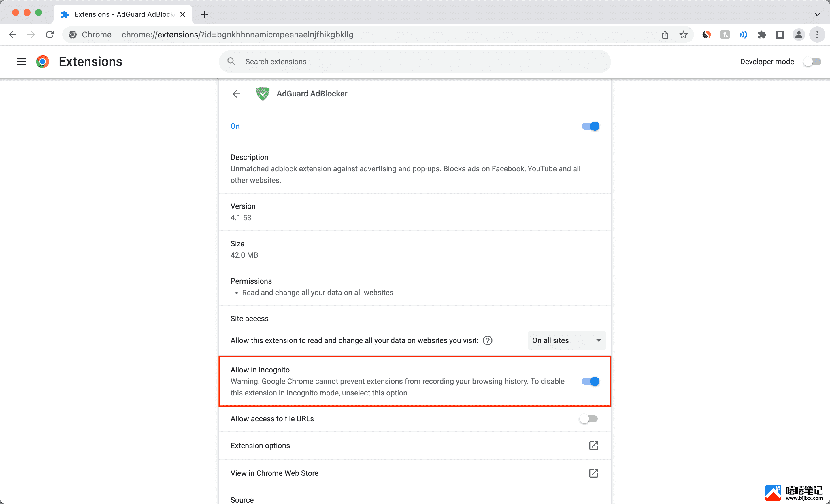Go back with browser back arrow
This screenshot has height=504, width=830.
(x=12, y=34)
